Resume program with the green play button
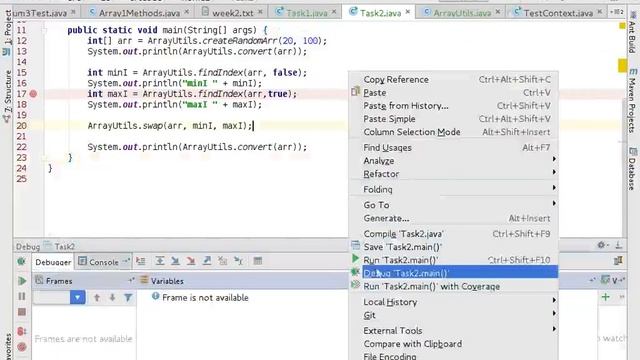Viewport: 640px width, 360px height. (x=22, y=281)
